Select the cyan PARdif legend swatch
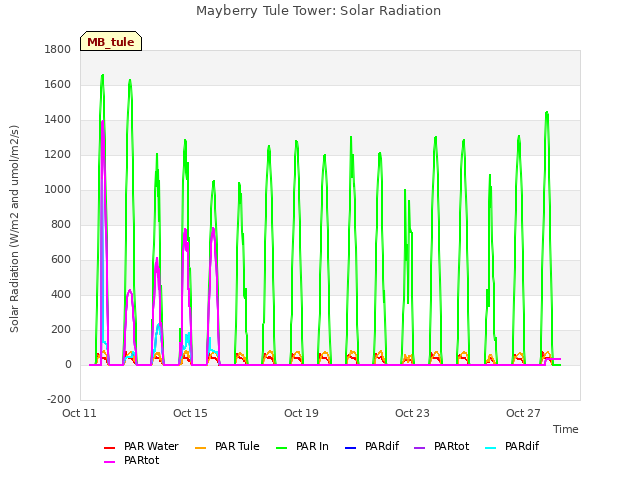The height and width of the screenshot is (480, 640). pyautogui.click(x=491, y=448)
